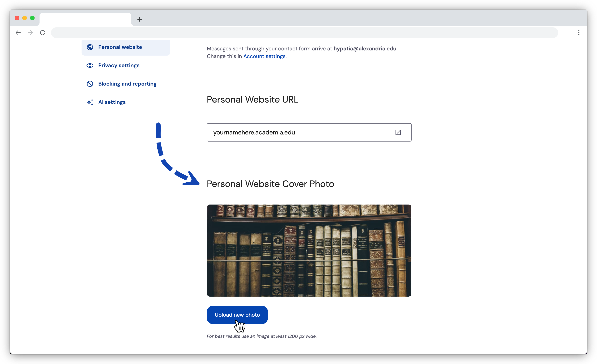Click the Upload new photo button
Image resolution: width=597 pixels, height=364 pixels.
pyautogui.click(x=237, y=315)
